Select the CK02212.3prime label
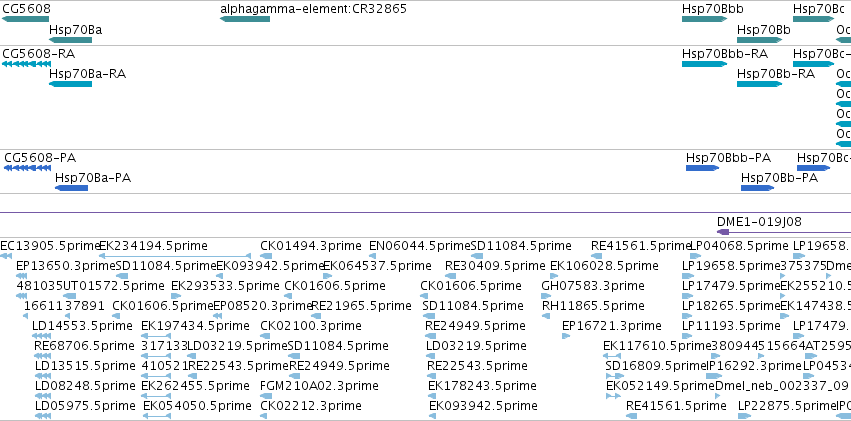The image size is (851, 421). [x=310, y=405]
